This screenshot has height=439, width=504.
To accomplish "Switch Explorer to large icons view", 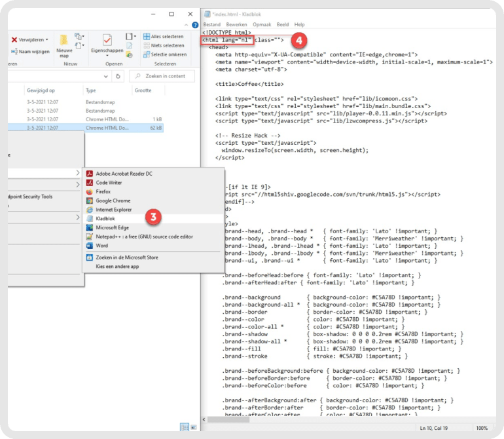I will point(194,427).
